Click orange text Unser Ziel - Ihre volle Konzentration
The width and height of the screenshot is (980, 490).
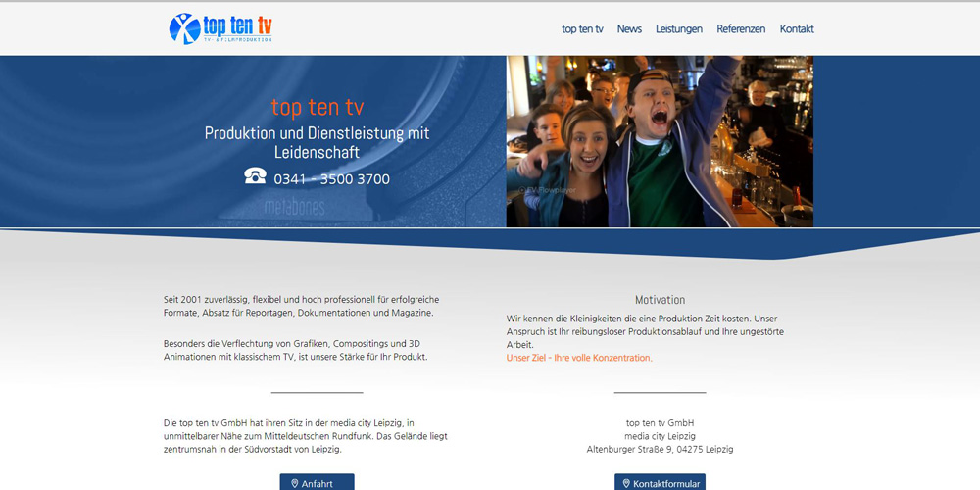point(579,358)
